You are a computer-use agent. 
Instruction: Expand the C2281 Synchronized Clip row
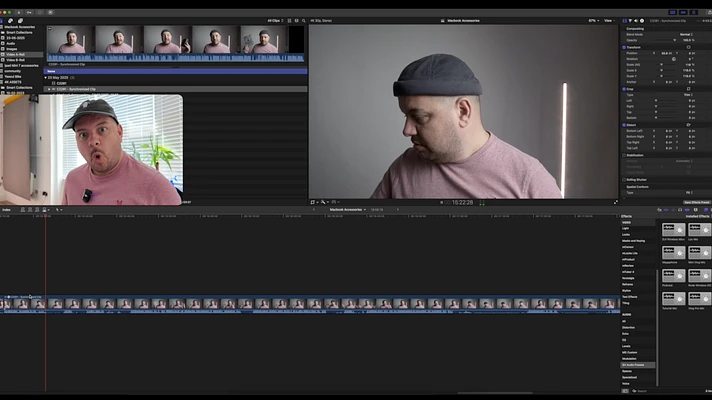tap(49, 89)
